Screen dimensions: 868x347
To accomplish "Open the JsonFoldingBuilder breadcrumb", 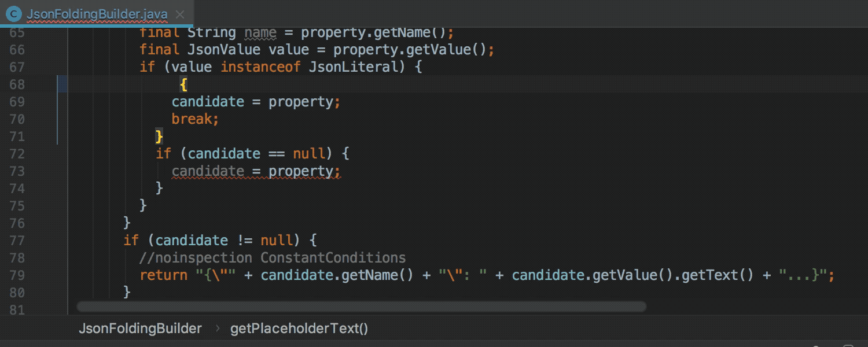I will pyautogui.click(x=140, y=328).
